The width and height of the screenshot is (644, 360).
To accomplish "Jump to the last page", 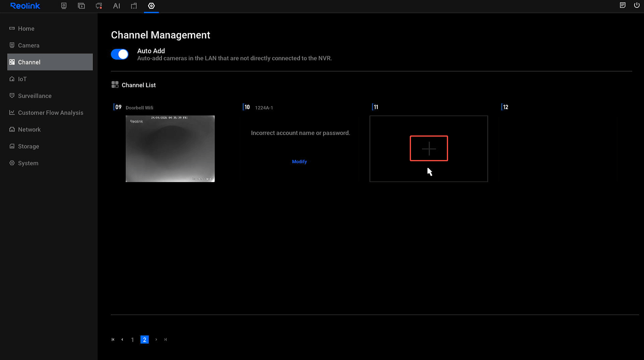I will tap(165, 340).
